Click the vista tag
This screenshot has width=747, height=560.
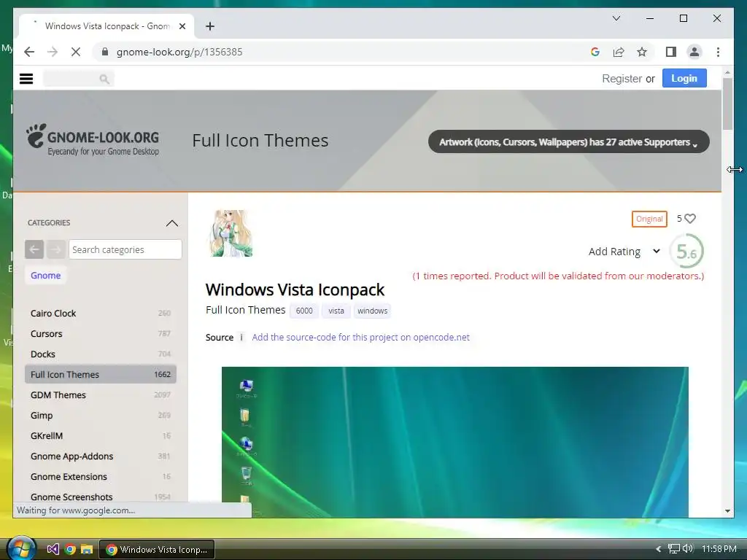[x=336, y=311]
